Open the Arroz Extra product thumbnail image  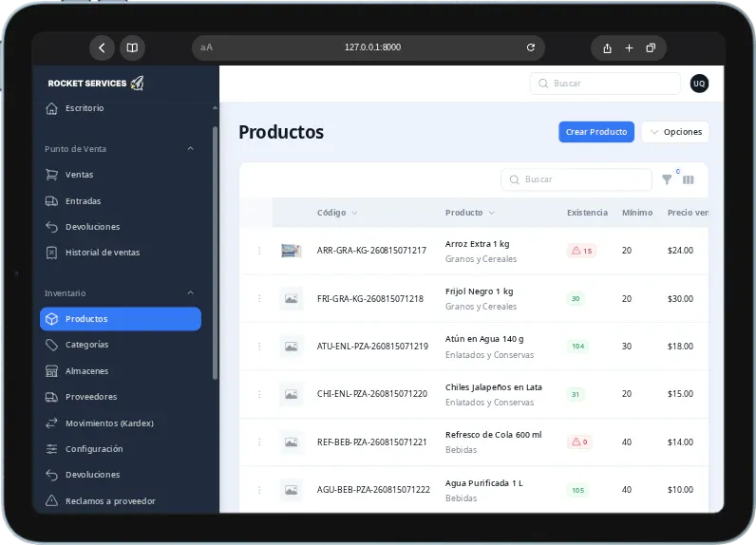tap(292, 251)
